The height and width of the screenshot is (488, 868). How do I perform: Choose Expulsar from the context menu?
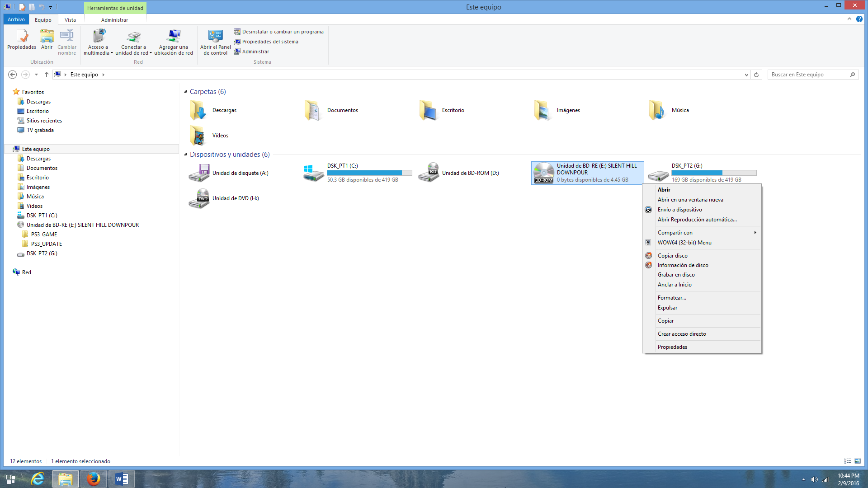click(x=667, y=308)
